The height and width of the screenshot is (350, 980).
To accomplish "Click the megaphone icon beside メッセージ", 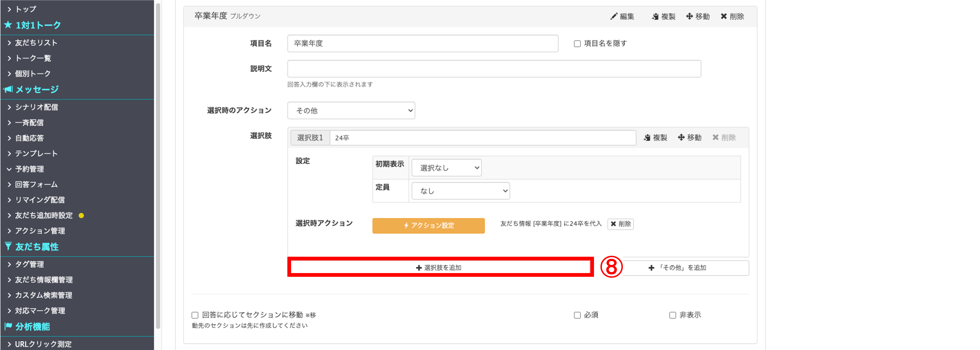I will tap(8, 89).
